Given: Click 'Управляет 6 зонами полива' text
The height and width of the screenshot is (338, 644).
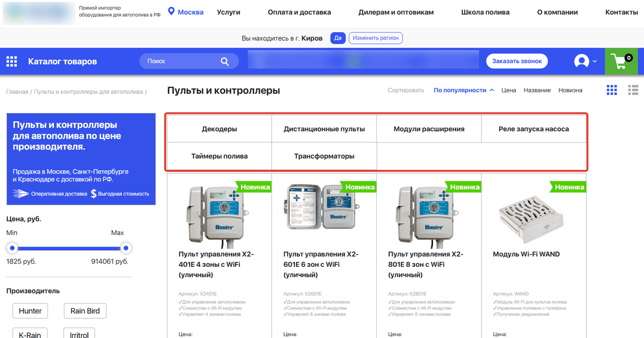Looking at the screenshot, I should [314, 314].
